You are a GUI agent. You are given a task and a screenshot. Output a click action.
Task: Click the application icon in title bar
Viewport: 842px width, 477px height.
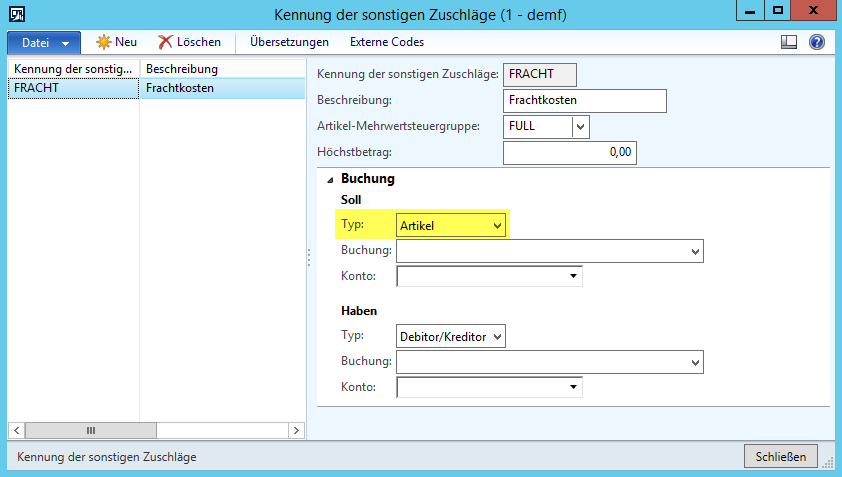click(13, 13)
